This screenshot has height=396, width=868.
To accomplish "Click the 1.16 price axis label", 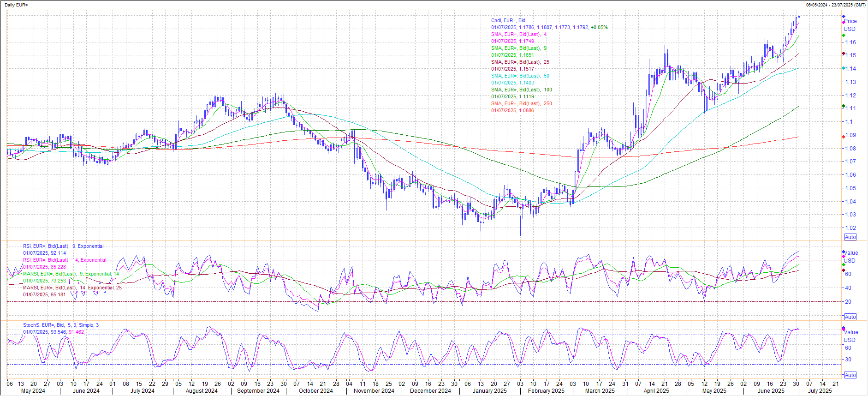I will [x=850, y=42].
